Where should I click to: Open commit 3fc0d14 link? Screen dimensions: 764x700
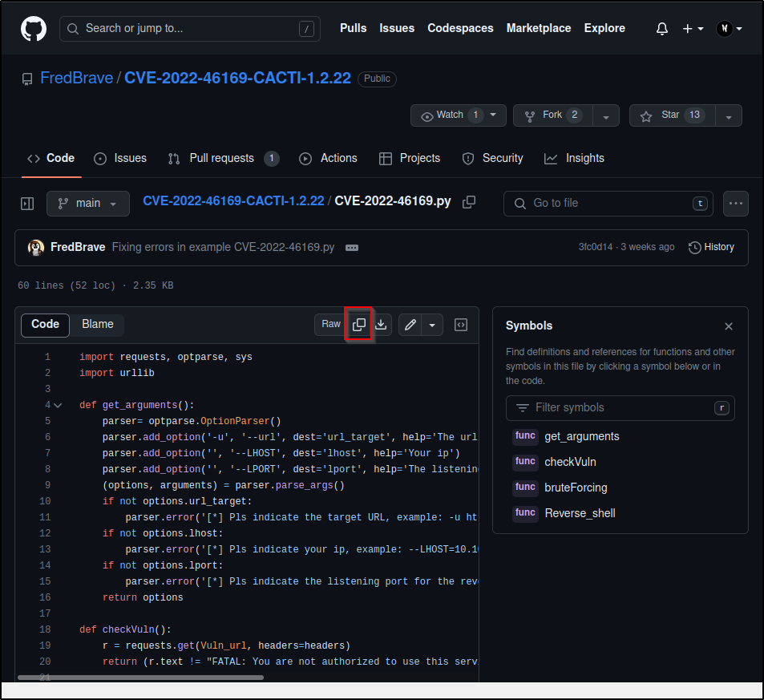[x=596, y=247]
